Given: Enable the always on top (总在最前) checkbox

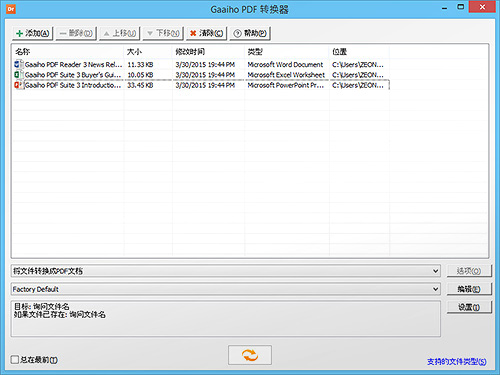Looking at the screenshot, I should (x=15, y=360).
